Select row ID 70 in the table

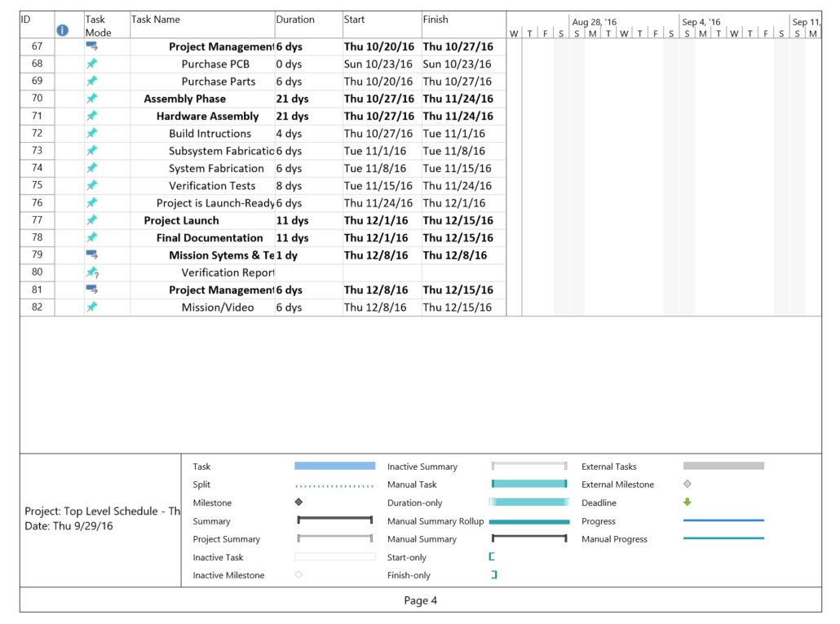click(36, 98)
